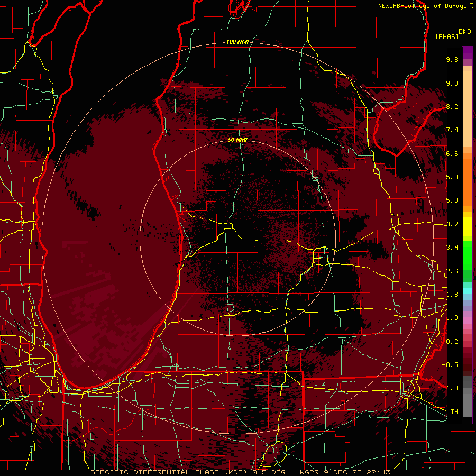Click the 0.2 legend value
This screenshot has width=476, height=476.
tap(452, 342)
